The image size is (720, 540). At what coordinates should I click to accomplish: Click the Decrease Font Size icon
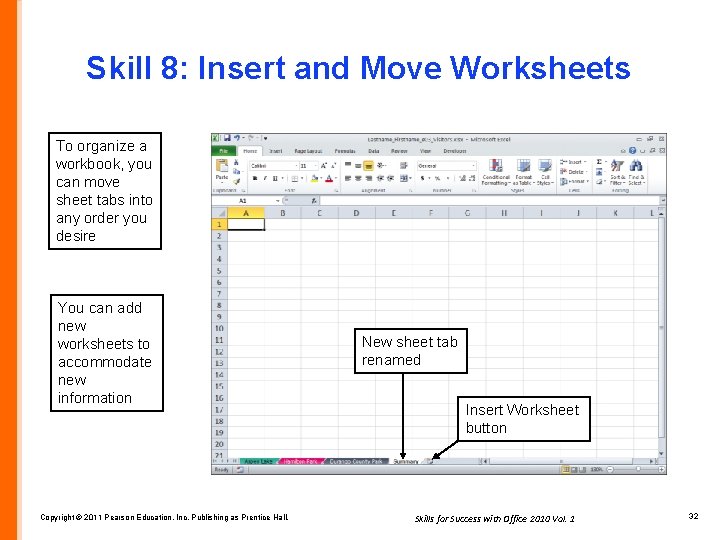(333, 166)
